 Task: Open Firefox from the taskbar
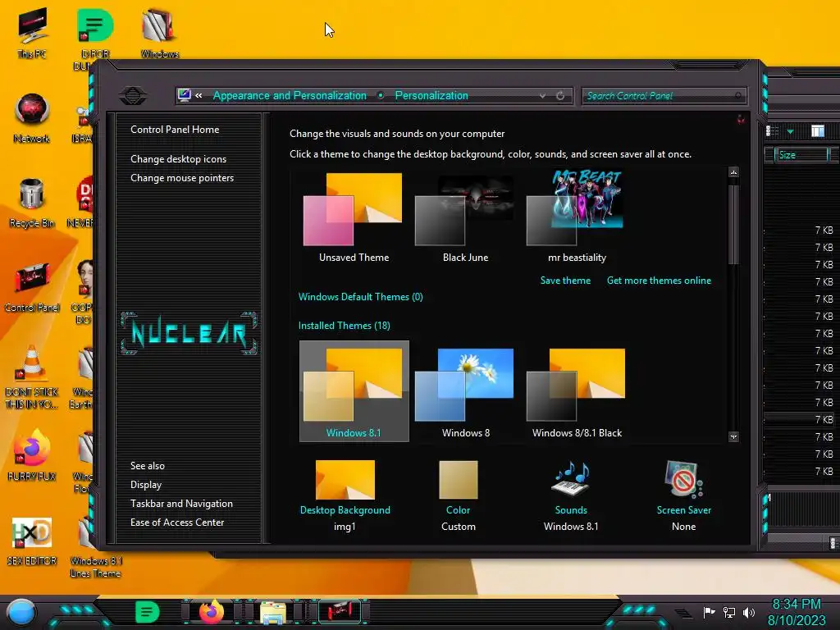click(212, 612)
